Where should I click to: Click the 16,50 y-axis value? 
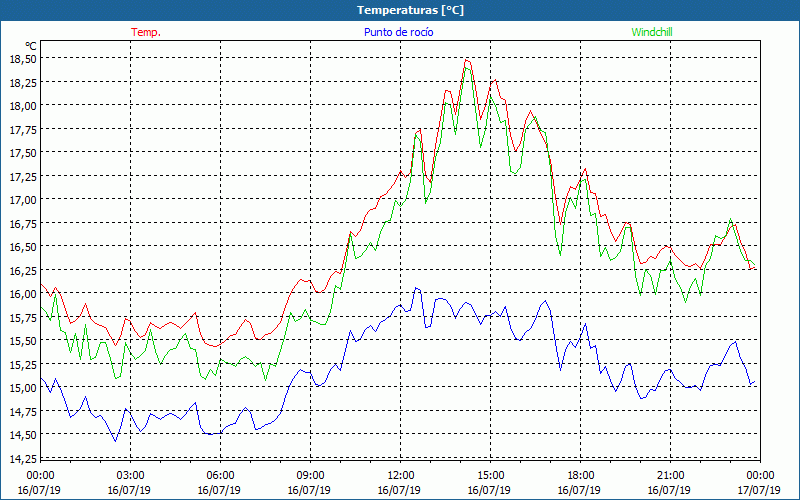[x=23, y=246]
